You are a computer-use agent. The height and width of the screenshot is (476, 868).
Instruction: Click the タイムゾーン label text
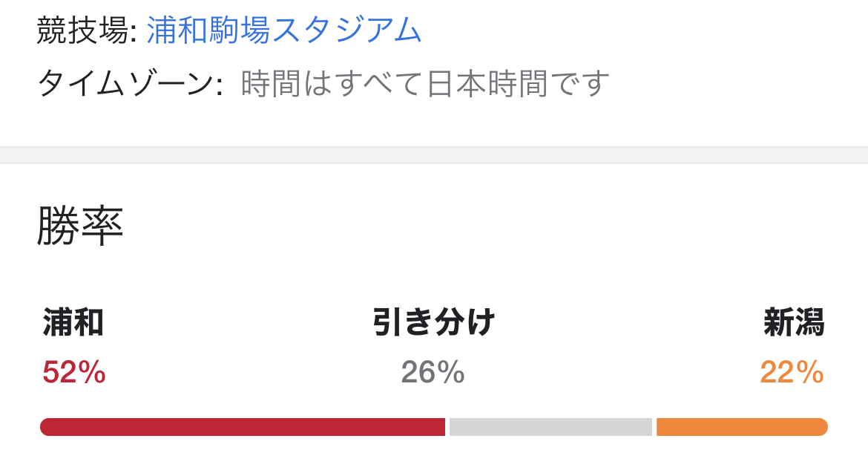pos(130,84)
